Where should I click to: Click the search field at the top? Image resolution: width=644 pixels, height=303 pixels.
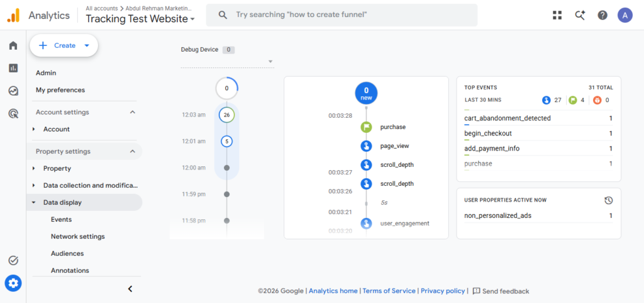pos(341,14)
